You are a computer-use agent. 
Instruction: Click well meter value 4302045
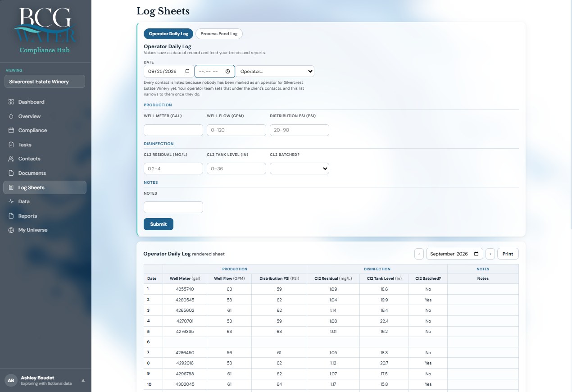[x=185, y=384]
